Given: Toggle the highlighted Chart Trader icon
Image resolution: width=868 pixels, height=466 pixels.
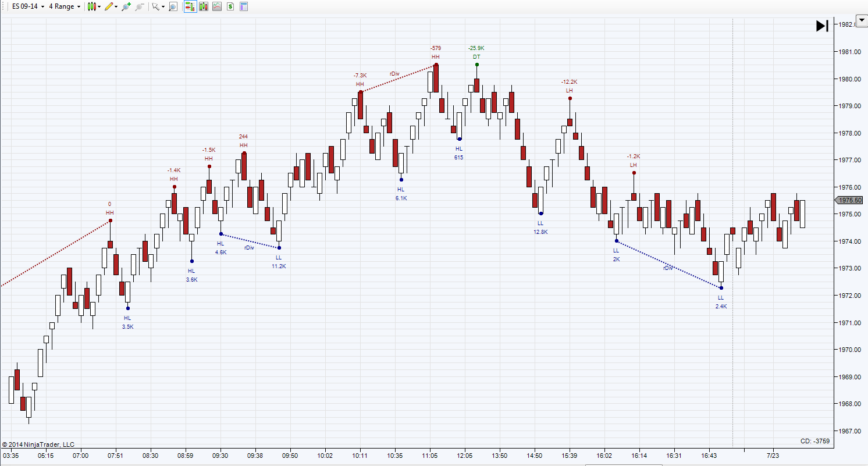Looking at the screenshot, I should tap(190, 6).
